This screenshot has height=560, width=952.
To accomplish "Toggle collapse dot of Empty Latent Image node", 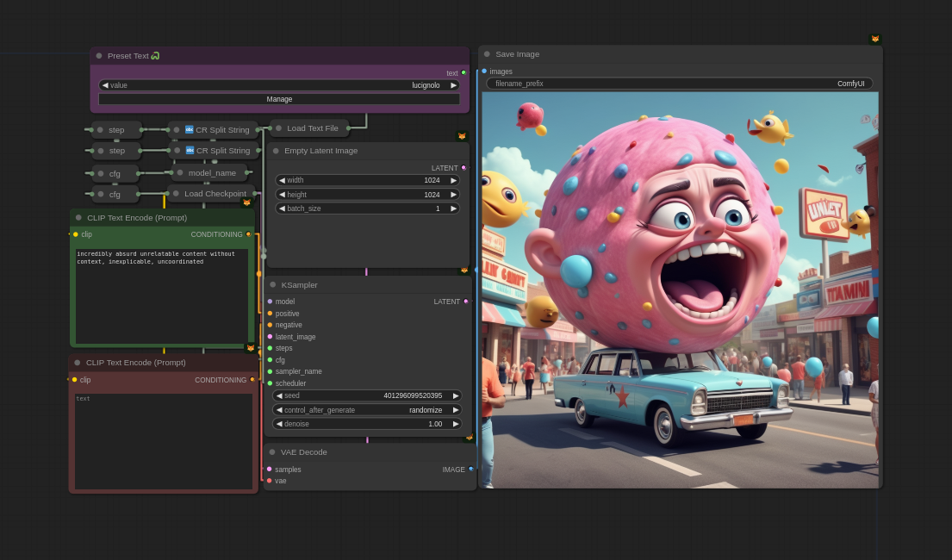I will pyautogui.click(x=276, y=151).
